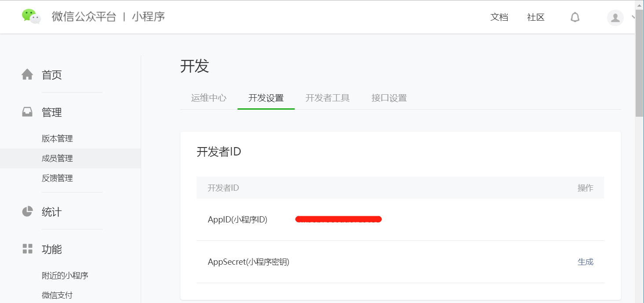Click the home icon beside 首页
Screen dimensions: 644x303
[x=27, y=74]
